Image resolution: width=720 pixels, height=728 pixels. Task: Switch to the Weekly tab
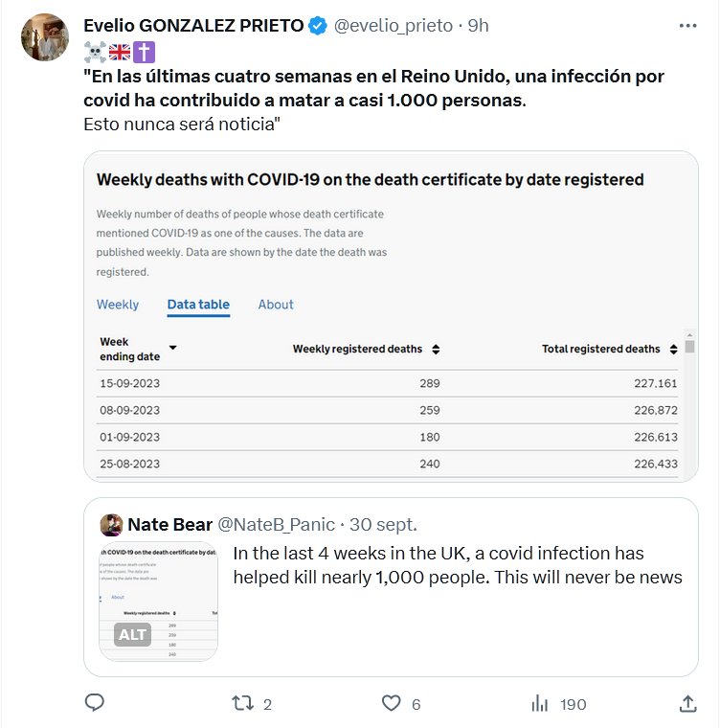pyautogui.click(x=118, y=305)
